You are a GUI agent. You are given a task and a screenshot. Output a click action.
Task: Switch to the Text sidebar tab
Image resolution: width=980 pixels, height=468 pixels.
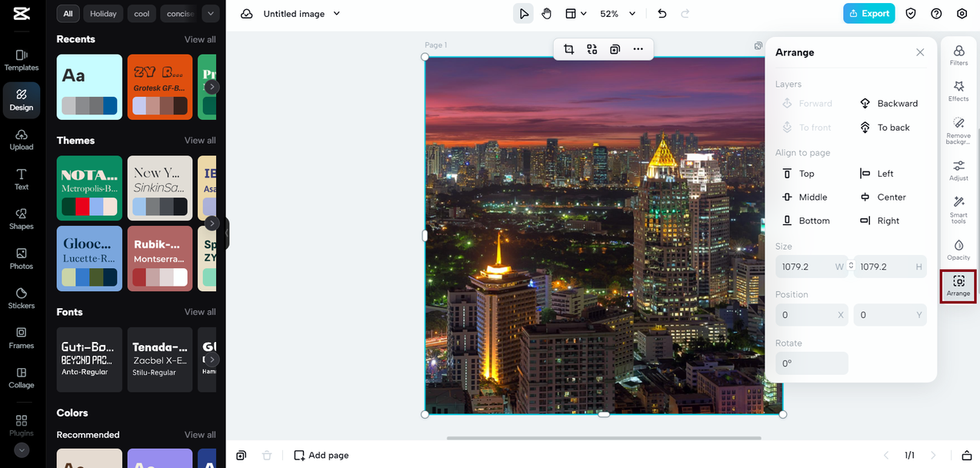point(22,179)
